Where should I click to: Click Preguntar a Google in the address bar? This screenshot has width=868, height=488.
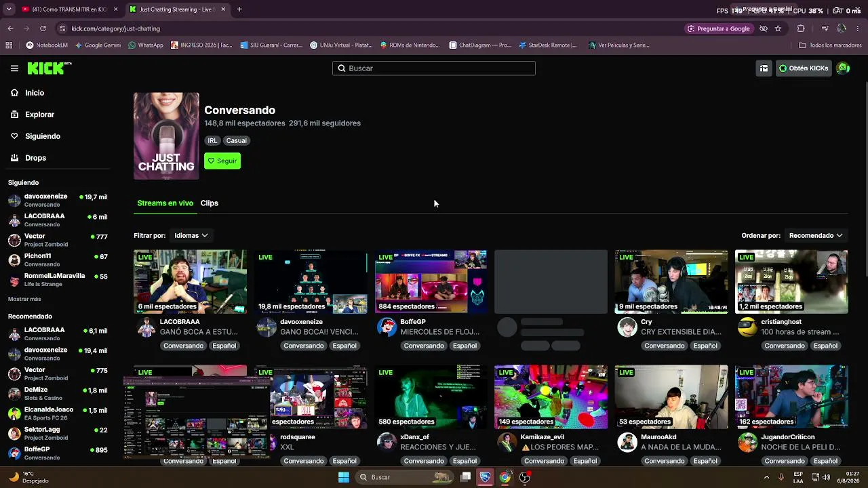718,28
